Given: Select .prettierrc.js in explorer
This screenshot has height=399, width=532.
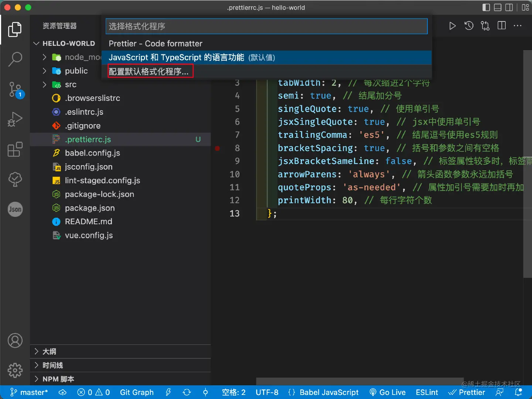Looking at the screenshot, I should click(120, 139).
